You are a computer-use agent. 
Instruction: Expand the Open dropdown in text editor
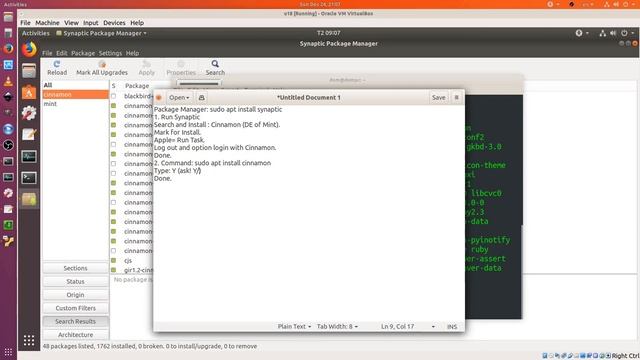coord(179,98)
